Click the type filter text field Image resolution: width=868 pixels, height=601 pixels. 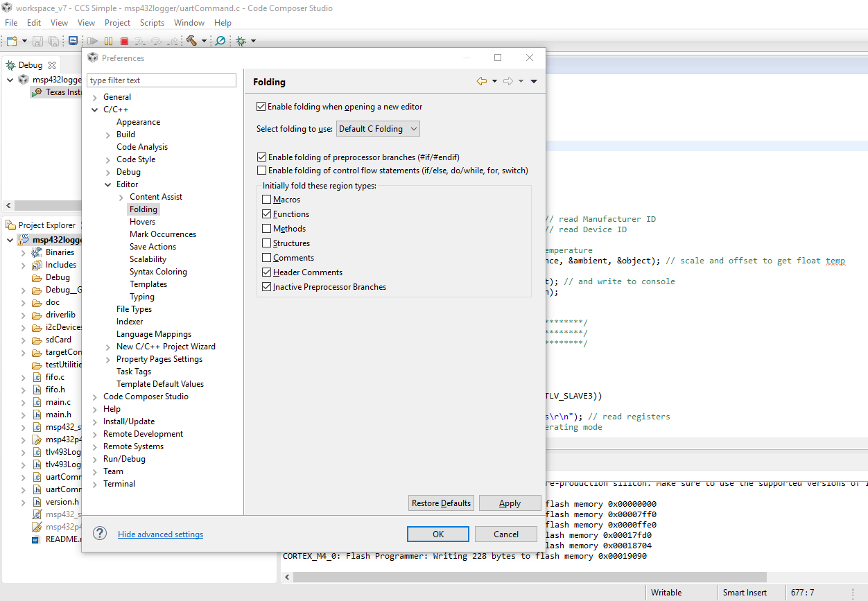coord(162,80)
